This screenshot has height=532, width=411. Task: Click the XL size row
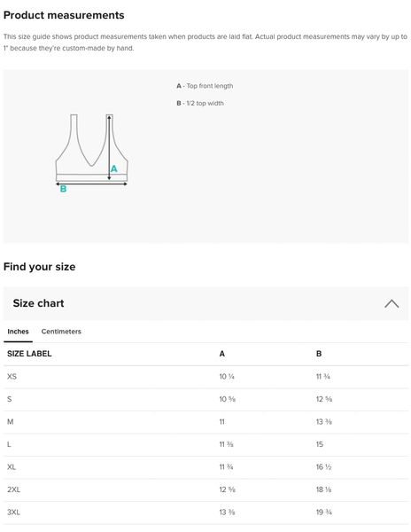[205, 467]
